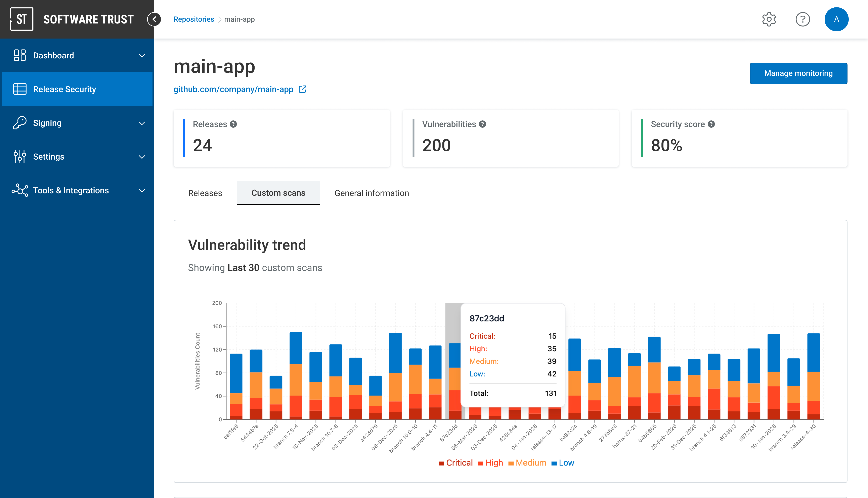Open the help question mark icon
868x498 pixels.
coord(802,19)
